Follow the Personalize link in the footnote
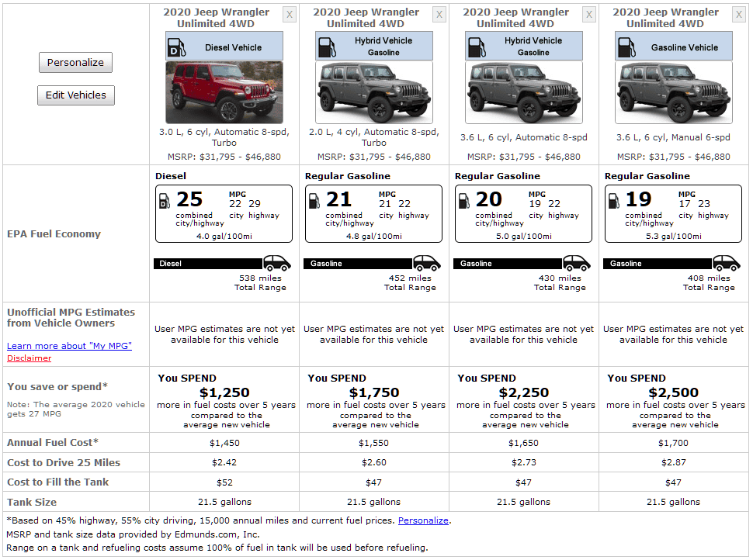Screen dimensions: 753x560 423,520
